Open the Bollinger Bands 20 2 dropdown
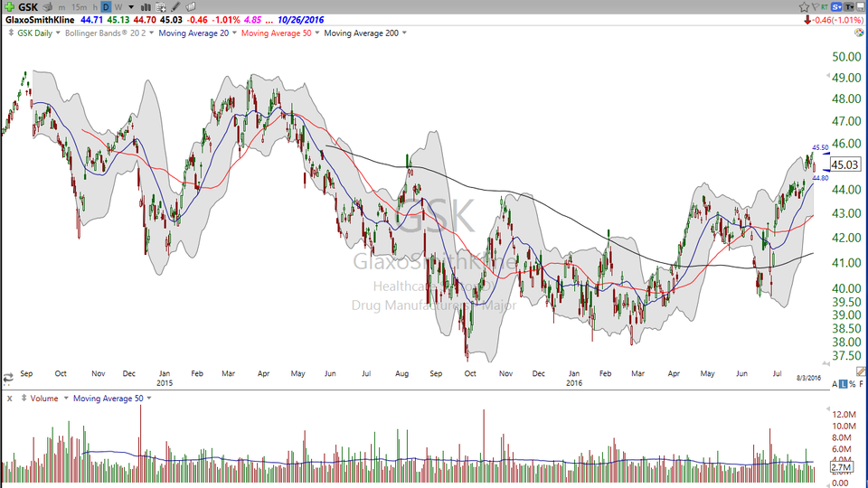Image resolution: width=868 pixels, height=488 pixels. (152, 33)
